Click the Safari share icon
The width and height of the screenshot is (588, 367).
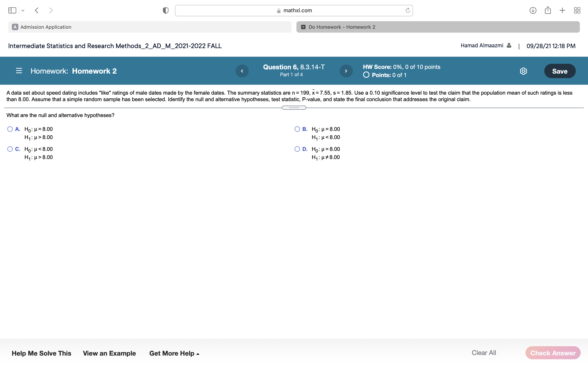coord(548,10)
